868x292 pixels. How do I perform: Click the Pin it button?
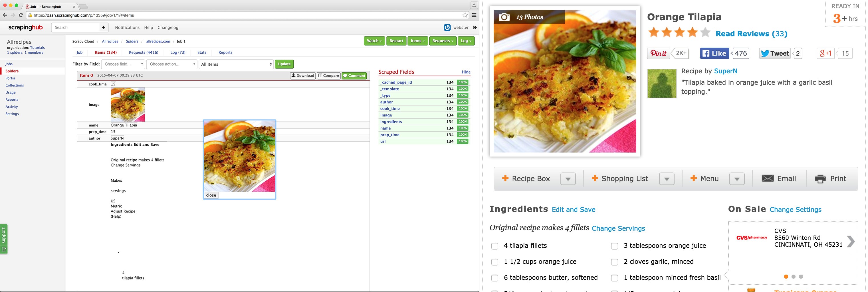[658, 53]
